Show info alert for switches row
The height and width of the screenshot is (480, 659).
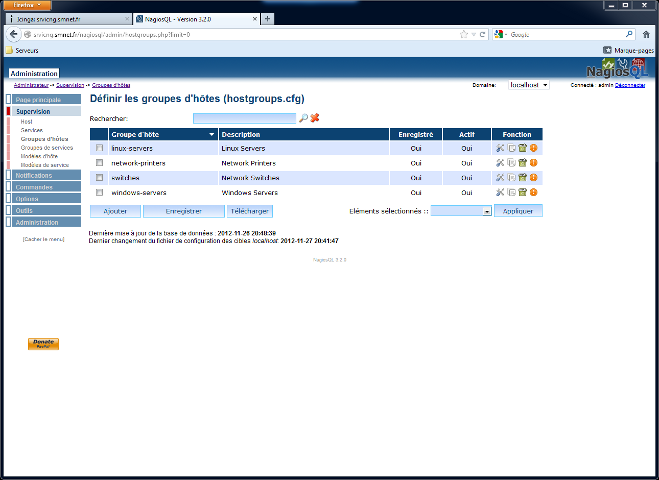pyautogui.click(x=533, y=177)
